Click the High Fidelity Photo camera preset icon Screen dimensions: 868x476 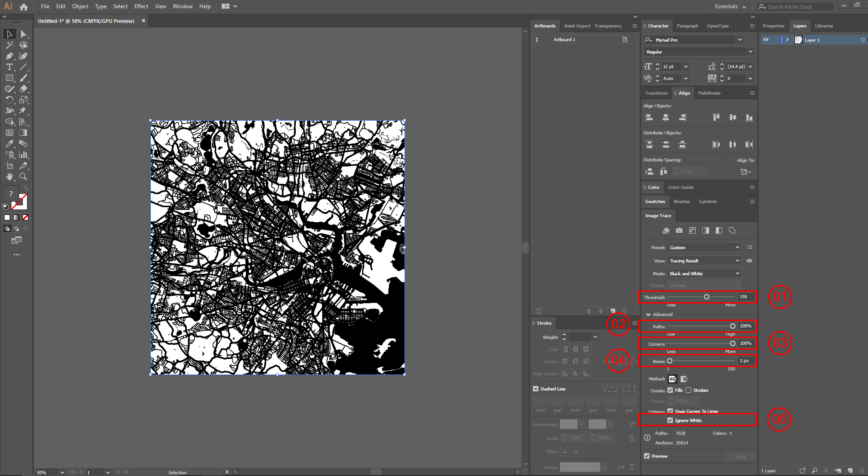pyautogui.click(x=680, y=230)
